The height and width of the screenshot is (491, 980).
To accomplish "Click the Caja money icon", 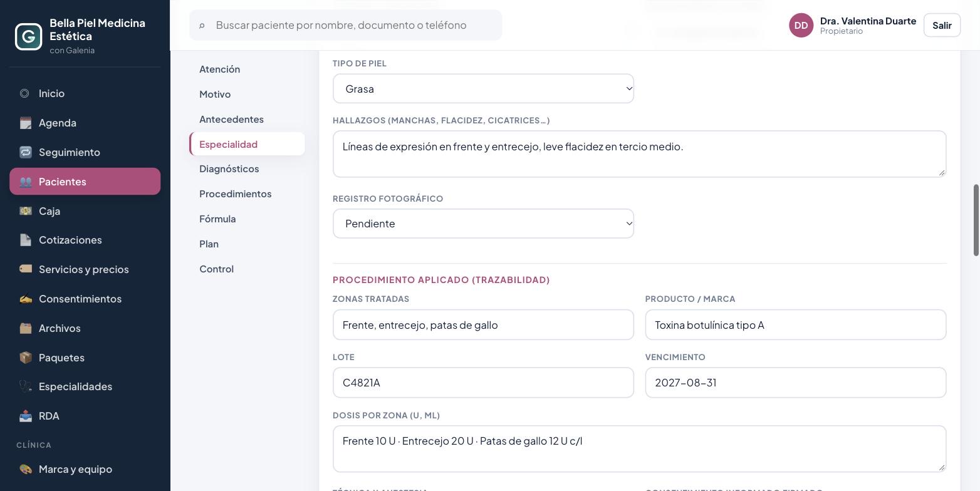I will pyautogui.click(x=25, y=211).
